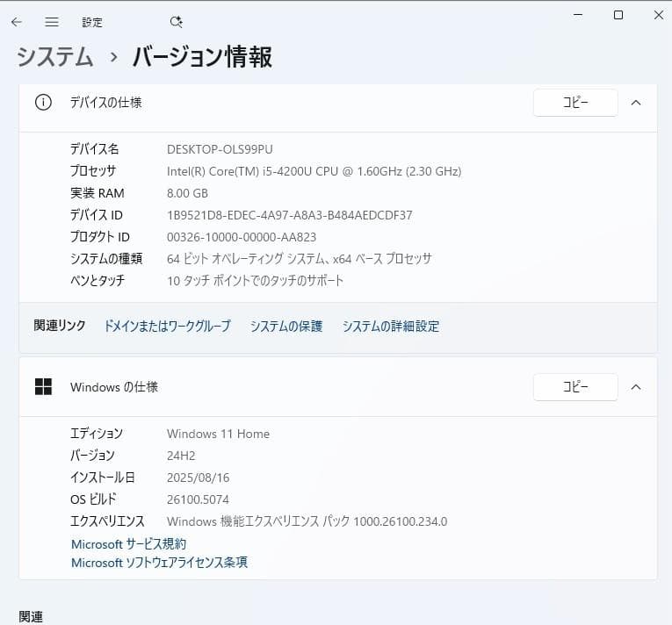Click the デバイス名 label
The width and height of the screenshot is (672, 625).
[95, 149]
